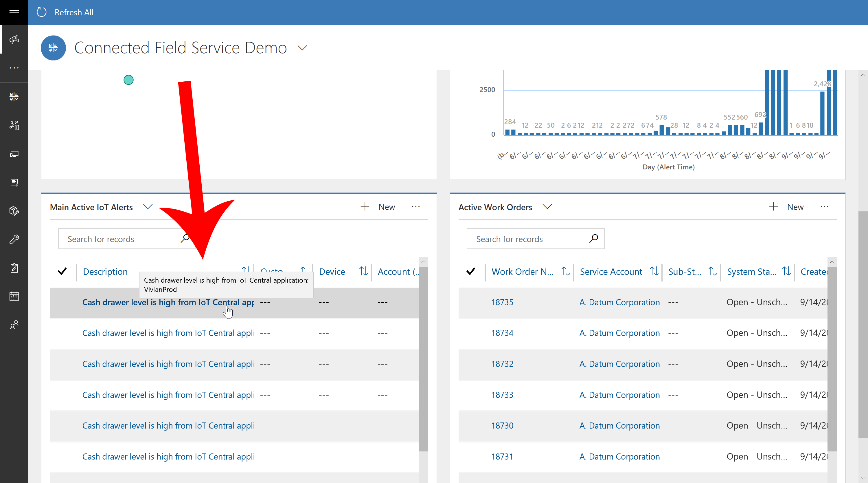Sort by Sub-Status column arrows

[713, 271]
